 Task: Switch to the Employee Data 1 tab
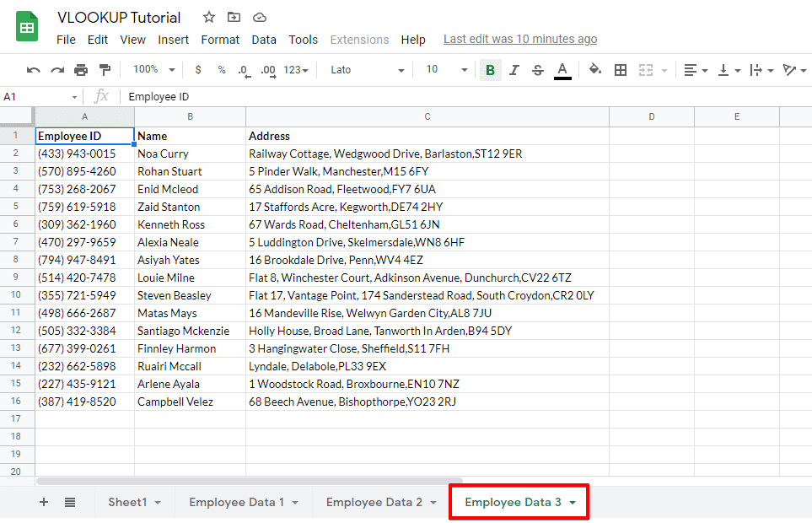[238, 502]
